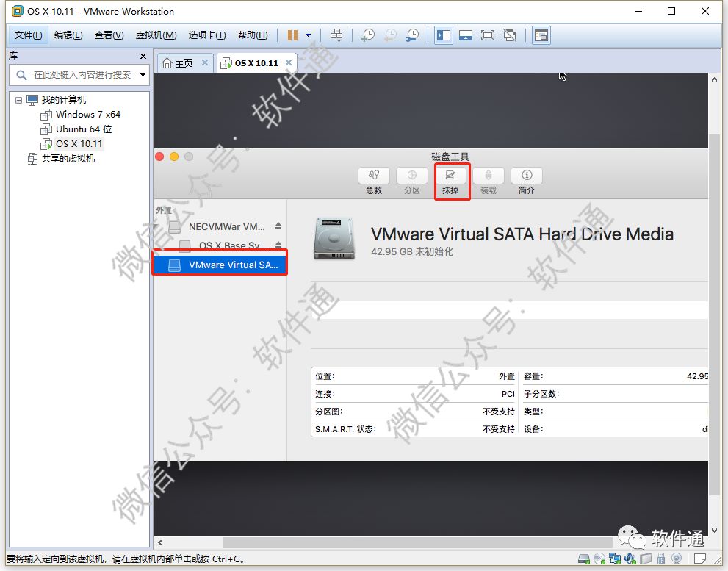The image size is (728, 571).
Task: Click the console view toolbar icon
Action: tap(541, 35)
